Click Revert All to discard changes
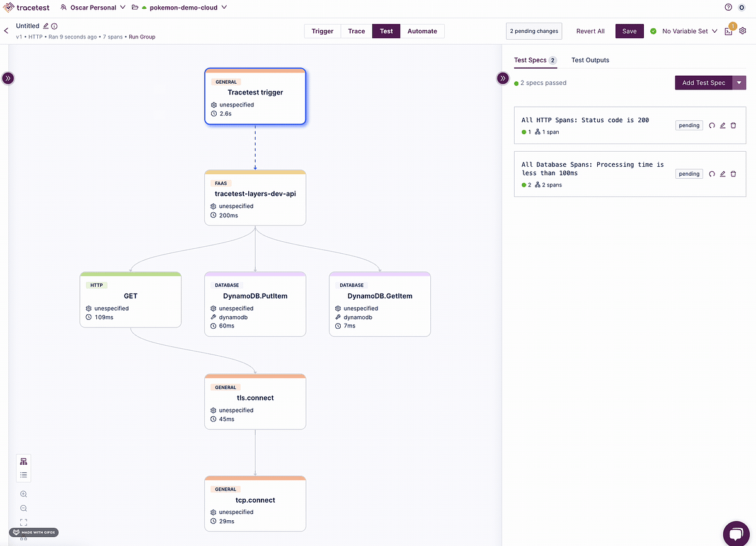This screenshot has width=756, height=546. tap(590, 30)
